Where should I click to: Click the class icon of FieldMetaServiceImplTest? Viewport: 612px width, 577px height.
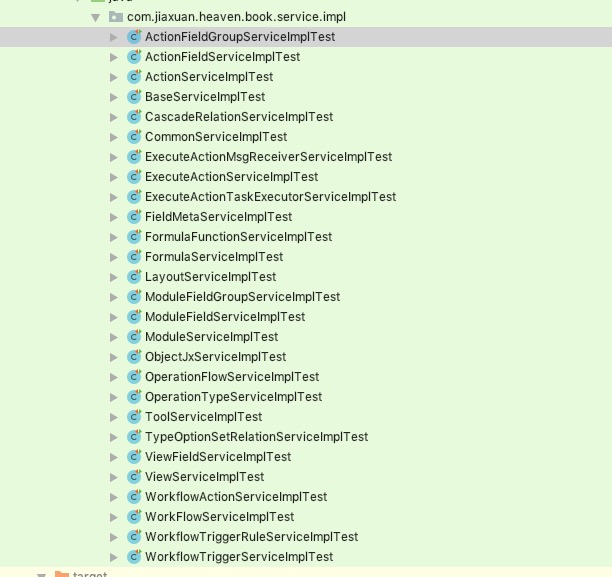[134, 217]
